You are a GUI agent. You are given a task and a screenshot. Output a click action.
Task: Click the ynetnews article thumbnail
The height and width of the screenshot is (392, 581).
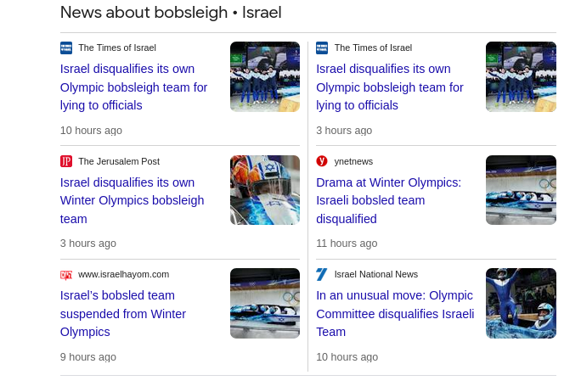[x=521, y=190]
